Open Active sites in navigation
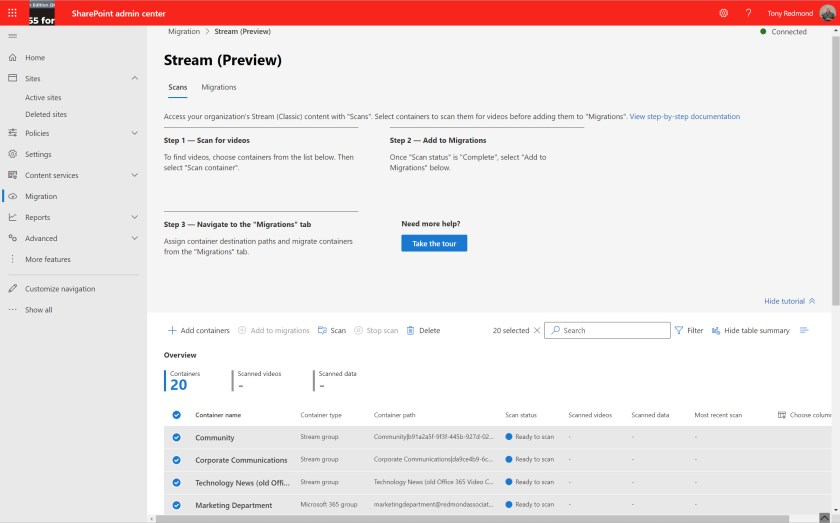The width and height of the screenshot is (840, 523). [43, 98]
